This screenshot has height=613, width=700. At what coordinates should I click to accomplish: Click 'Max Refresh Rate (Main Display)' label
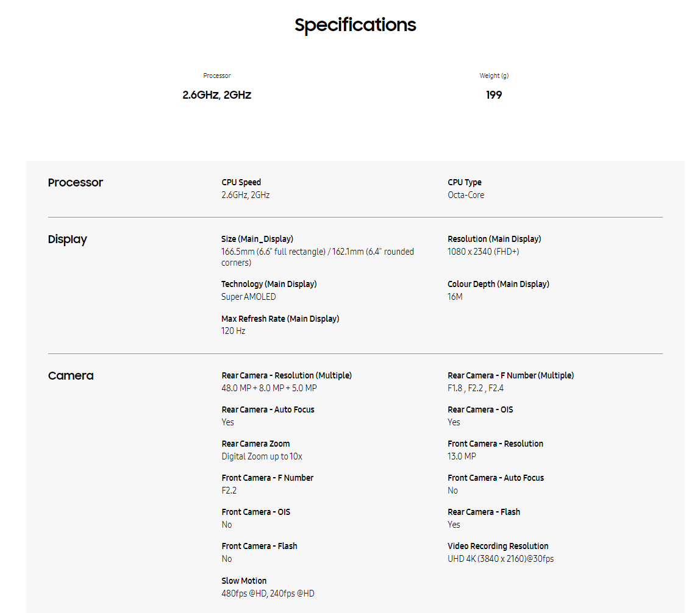[x=280, y=319]
